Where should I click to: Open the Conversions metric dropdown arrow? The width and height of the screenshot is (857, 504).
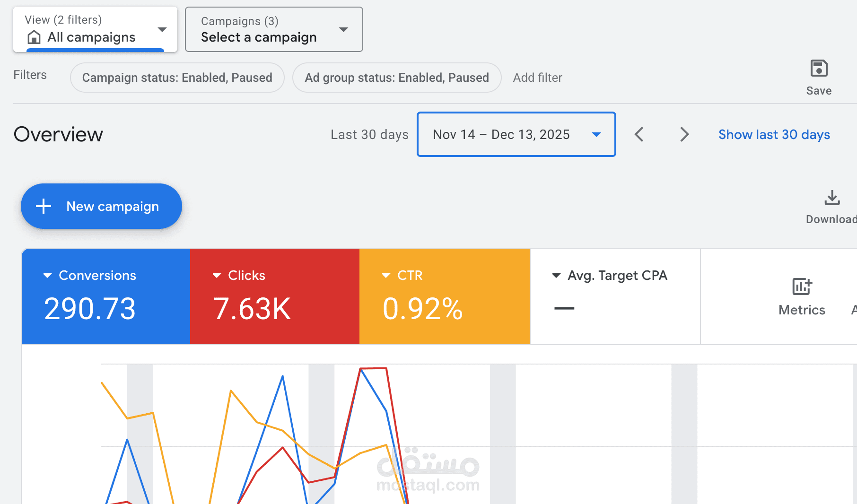pyautogui.click(x=47, y=276)
